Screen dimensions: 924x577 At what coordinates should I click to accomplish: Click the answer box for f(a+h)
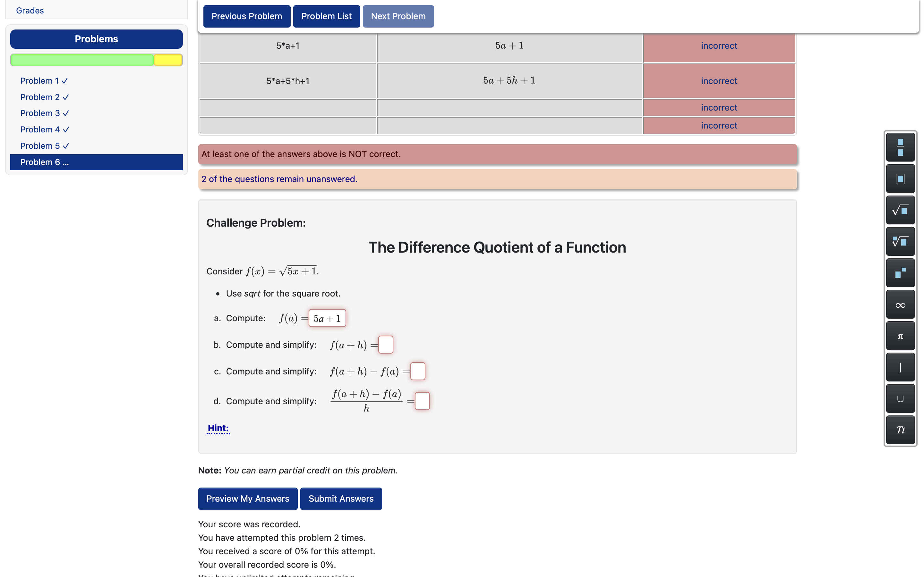[386, 344]
